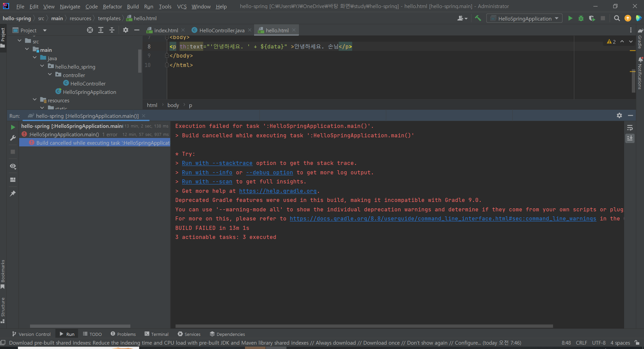
Task: Open Run panel gear settings
Action: (x=619, y=115)
